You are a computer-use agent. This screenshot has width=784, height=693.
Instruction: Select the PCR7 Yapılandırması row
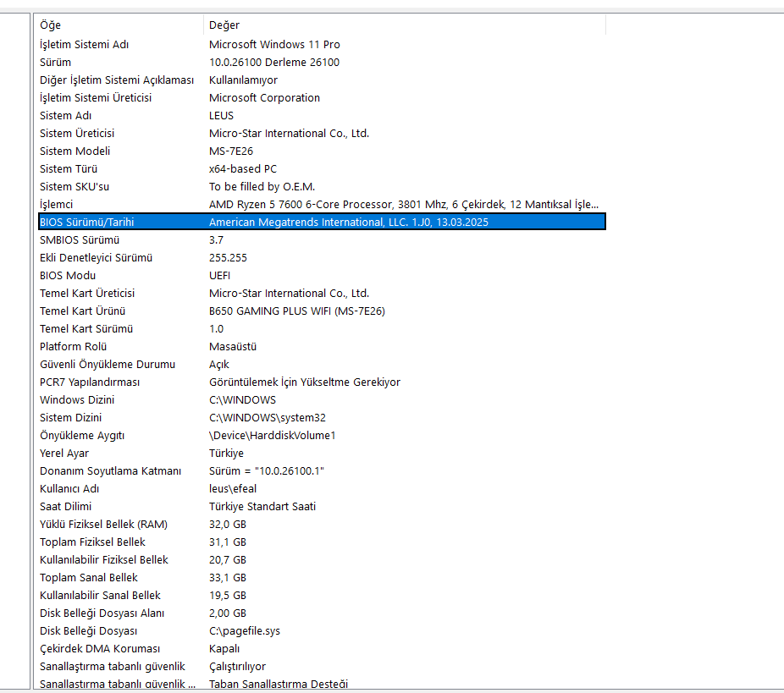[x=322, y=382]
